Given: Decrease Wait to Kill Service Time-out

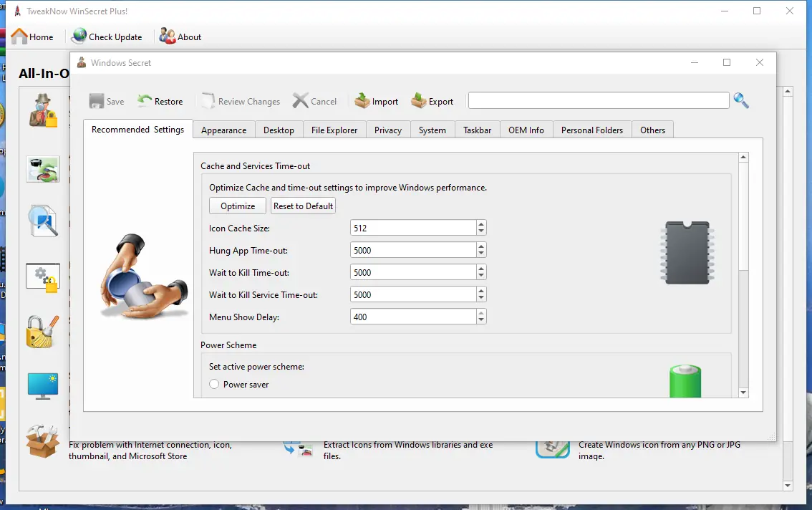Looking at the screenshot, I should (x=482, y=299).
